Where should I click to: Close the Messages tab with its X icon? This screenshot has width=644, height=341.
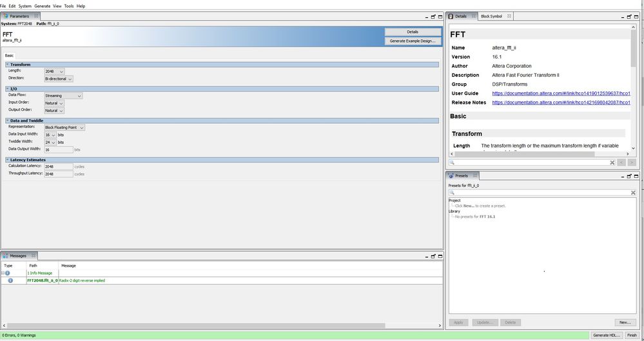(x=34, y=255)
